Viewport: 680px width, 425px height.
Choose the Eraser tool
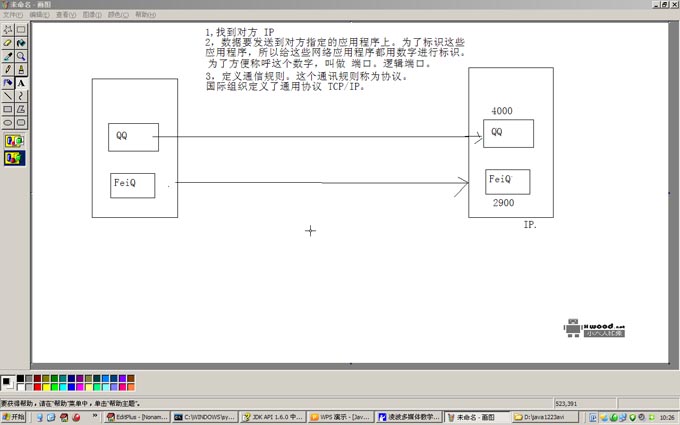pyautogui.click(x=8, y=43)
